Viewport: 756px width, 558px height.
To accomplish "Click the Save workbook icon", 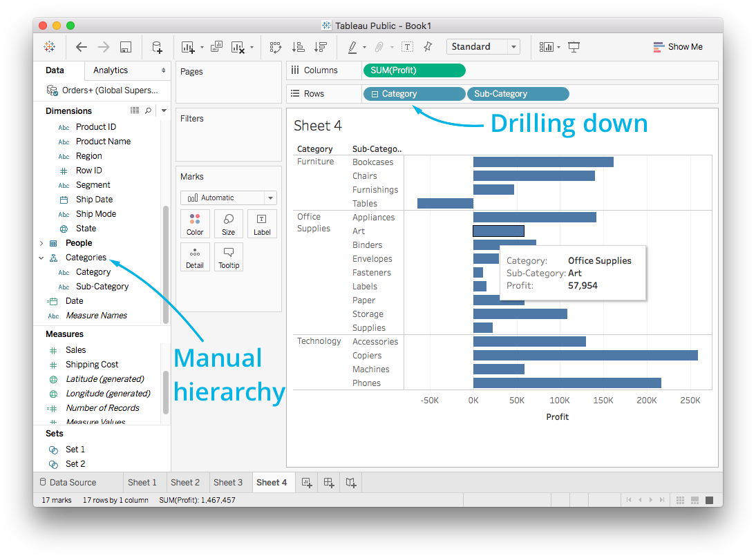I will click(125, 47).
